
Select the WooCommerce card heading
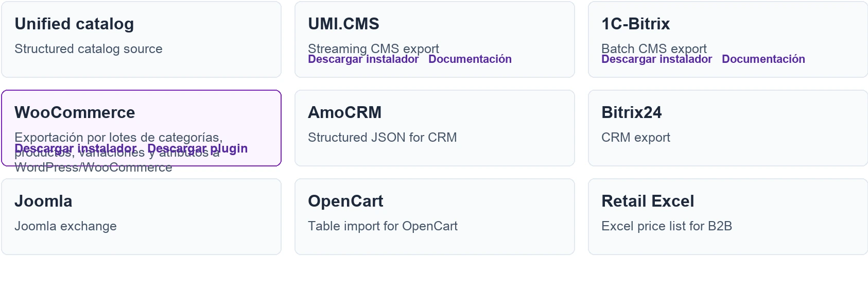[x=75, y=112]
